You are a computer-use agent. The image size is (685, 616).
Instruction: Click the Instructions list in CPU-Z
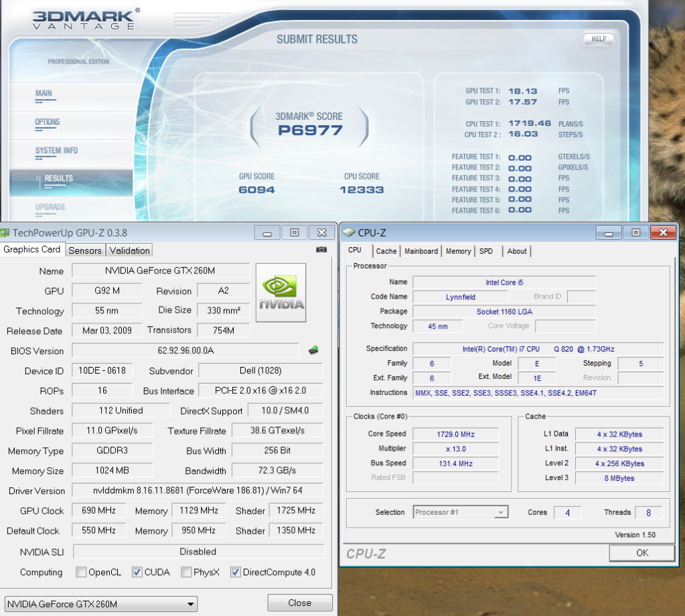pyautogui.click(x=538, y=393)
